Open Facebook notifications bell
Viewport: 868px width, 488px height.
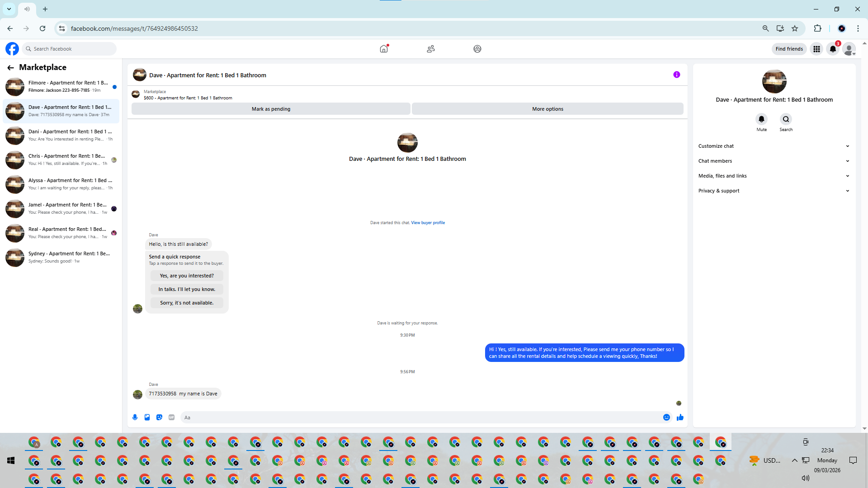(833, 49)
